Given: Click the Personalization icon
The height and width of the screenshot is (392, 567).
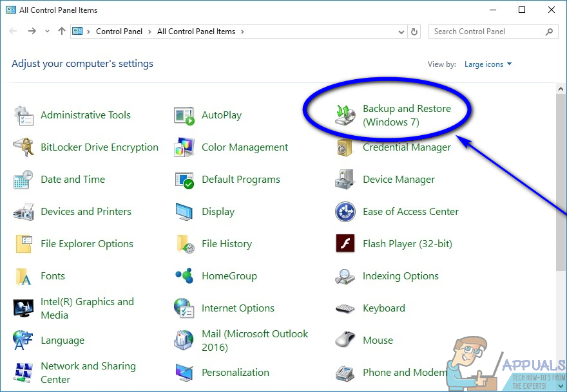Looking at the screenshot, I should (x=184, y=373).
